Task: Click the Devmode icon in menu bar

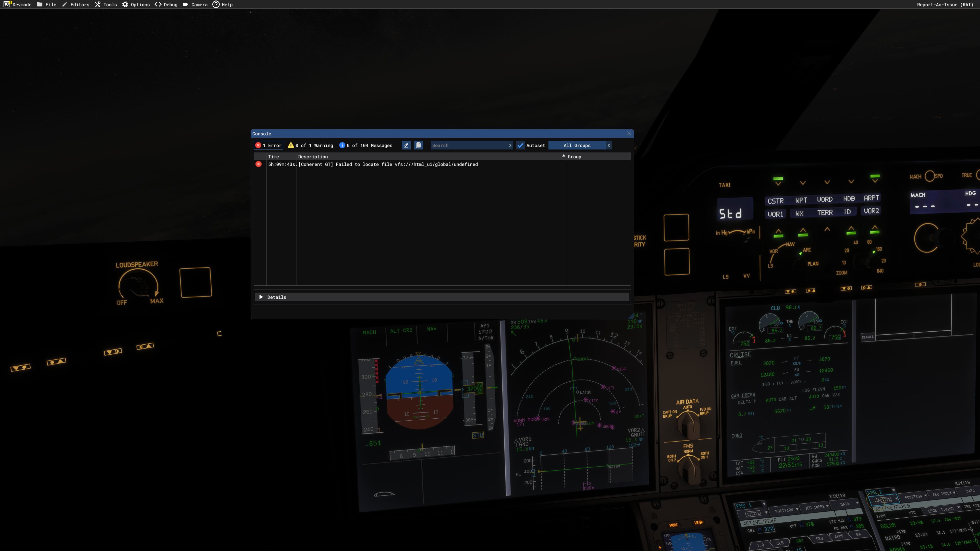Action: pos(7,5)
